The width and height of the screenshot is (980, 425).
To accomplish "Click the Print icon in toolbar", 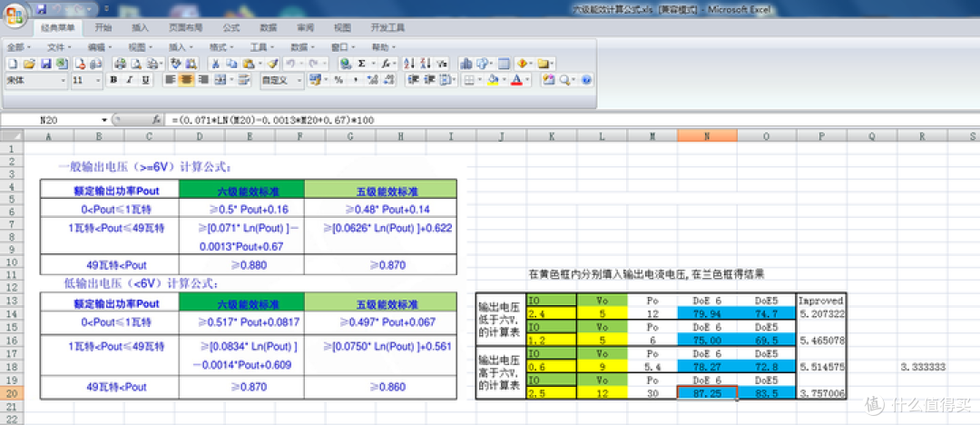I will point(120,64).
